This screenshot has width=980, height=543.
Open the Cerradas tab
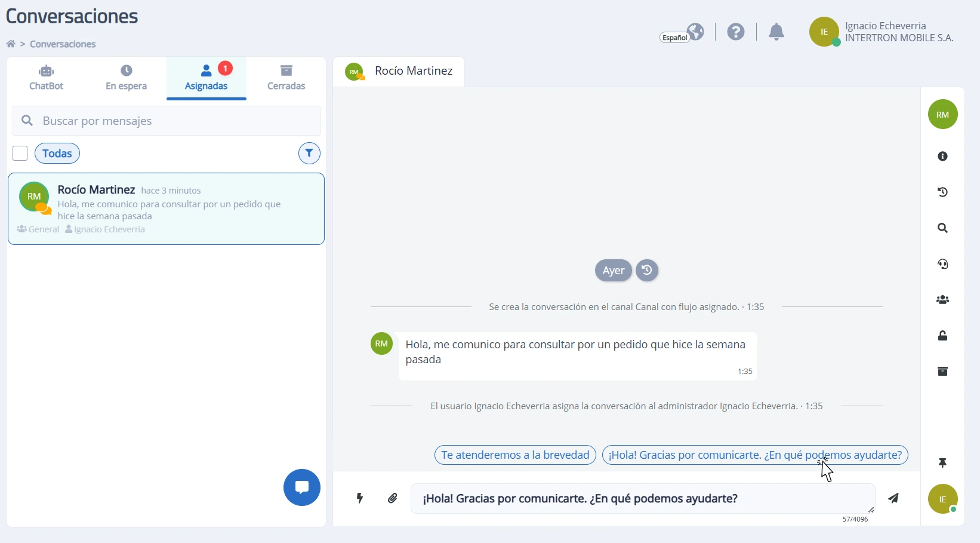[x=286, y=78]
